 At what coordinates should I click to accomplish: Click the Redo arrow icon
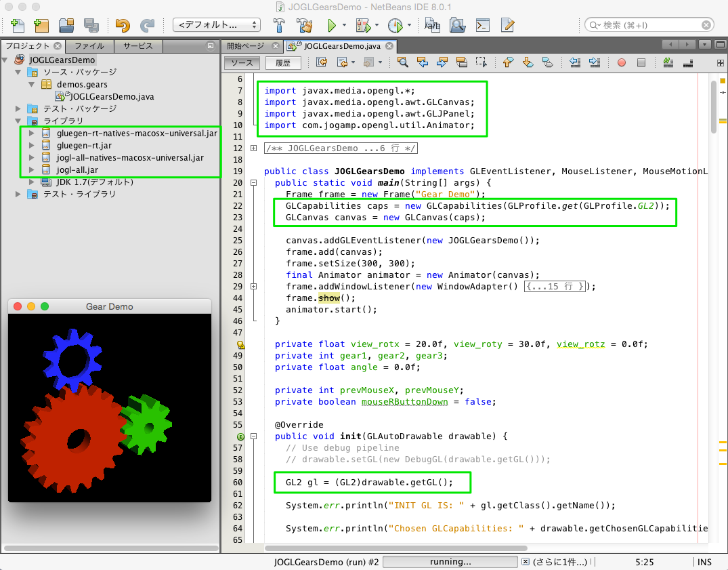147,25
